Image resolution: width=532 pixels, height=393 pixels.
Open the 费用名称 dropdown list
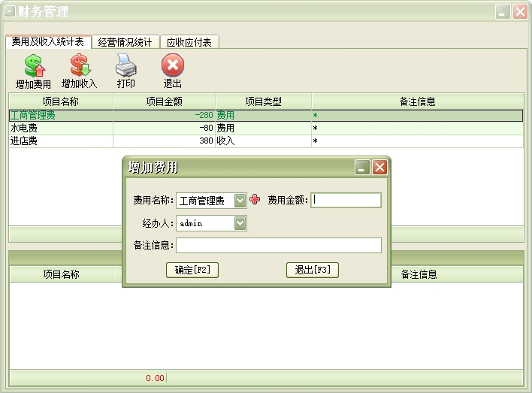[240, 201]
